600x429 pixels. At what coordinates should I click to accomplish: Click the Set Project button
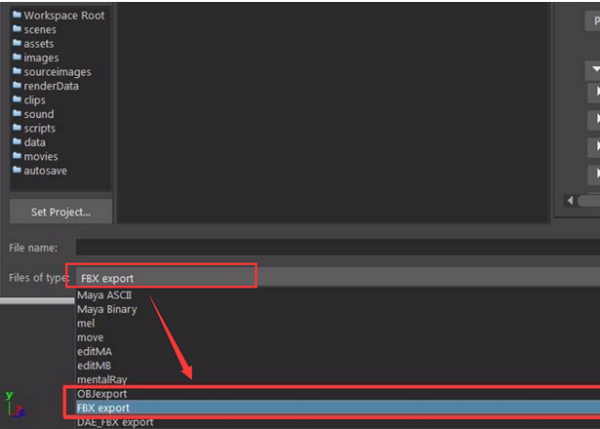tap(61, 212)
